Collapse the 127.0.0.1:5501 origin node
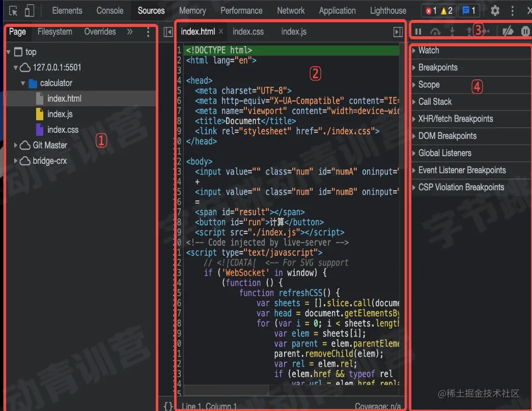Image resolution: width=532 pixels, height=411 pixels. click(16, 68)
